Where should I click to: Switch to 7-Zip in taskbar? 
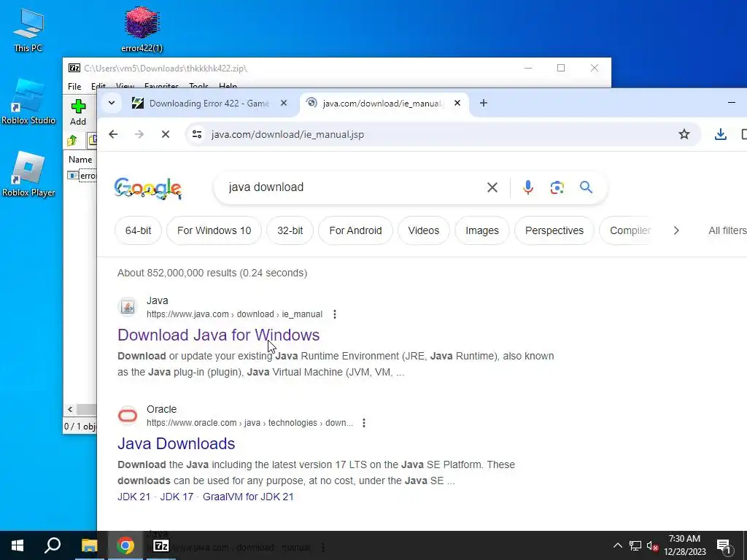click(161, 545)
